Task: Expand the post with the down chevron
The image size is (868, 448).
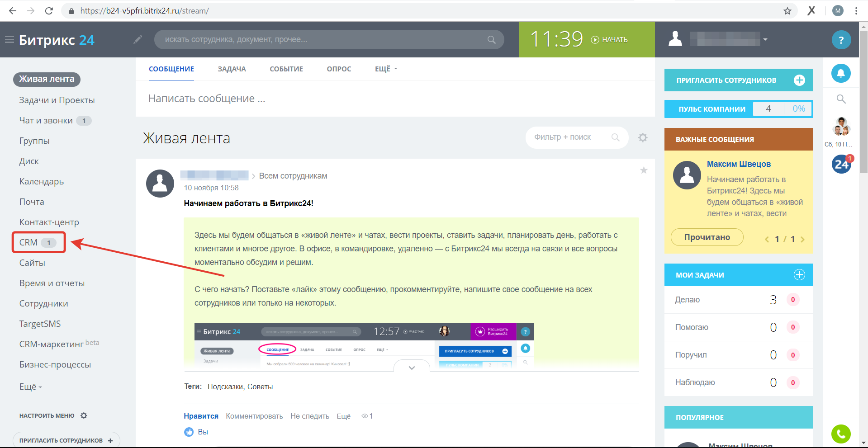Action: [x=412, y=367]
